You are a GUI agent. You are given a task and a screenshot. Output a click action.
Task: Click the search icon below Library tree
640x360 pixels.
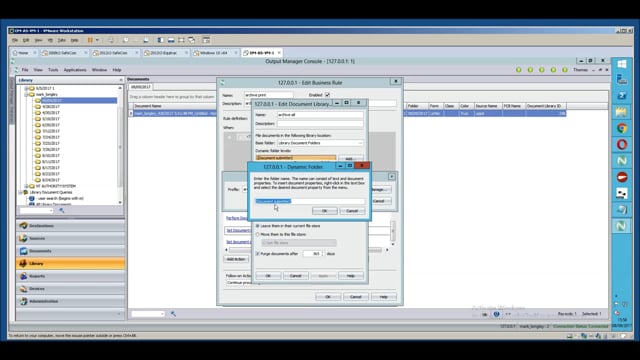(62, 211)
